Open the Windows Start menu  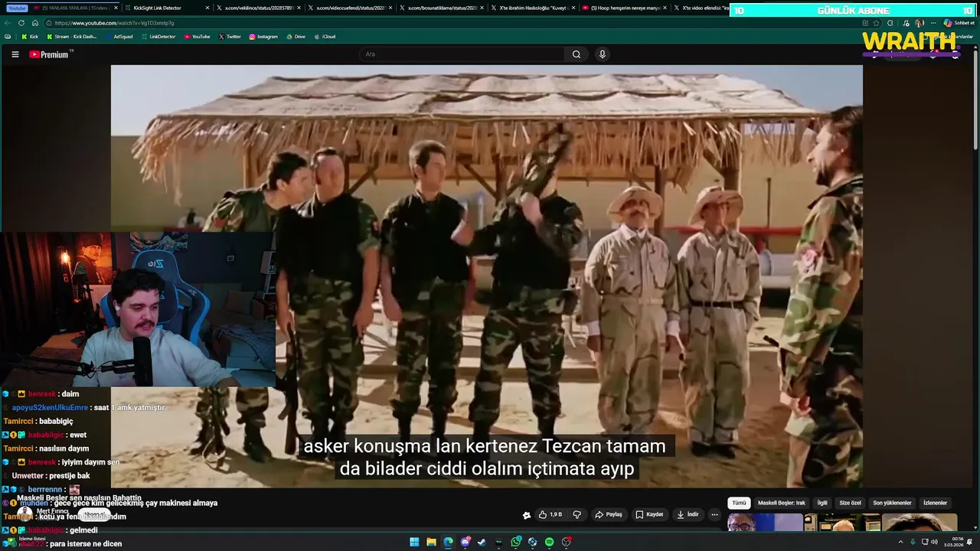(x=414, y=542)
